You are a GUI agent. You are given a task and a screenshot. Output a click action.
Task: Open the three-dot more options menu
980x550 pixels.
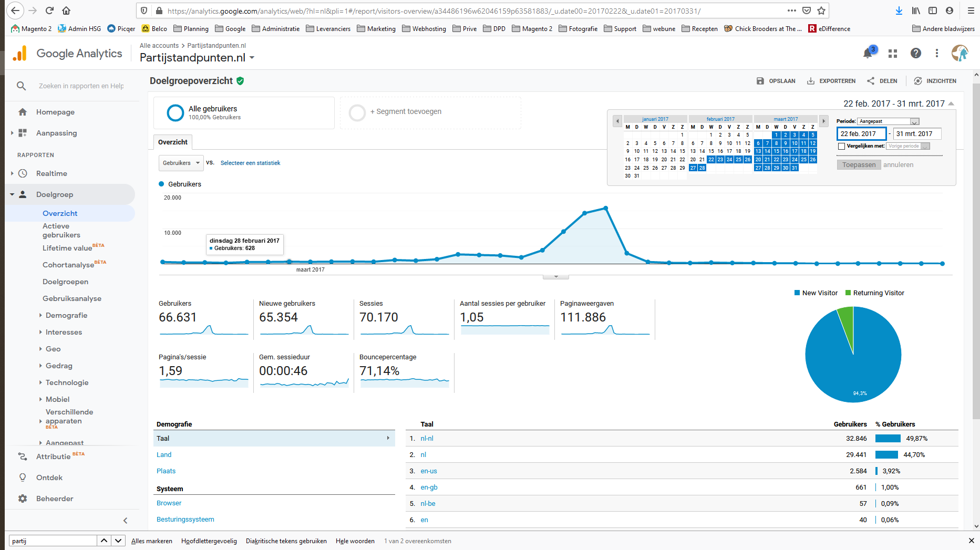(937, 53)
